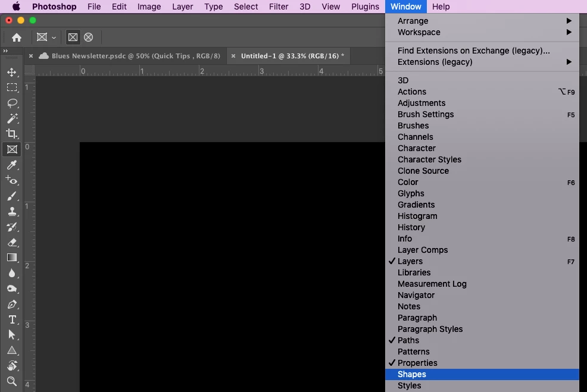Select the Red Eye healing tool
The height and width of the screenshot is (392, 587).
point(12,180)
